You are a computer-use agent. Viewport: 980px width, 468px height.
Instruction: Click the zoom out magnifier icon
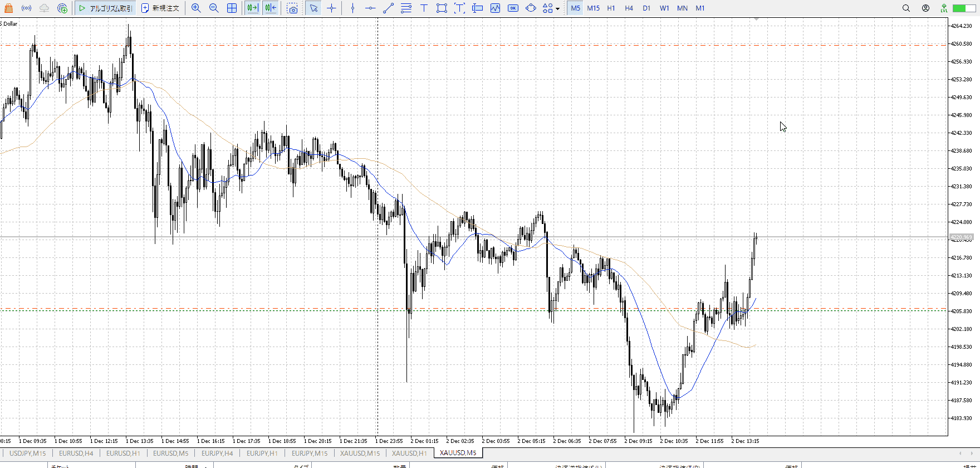tap(214, 8)
